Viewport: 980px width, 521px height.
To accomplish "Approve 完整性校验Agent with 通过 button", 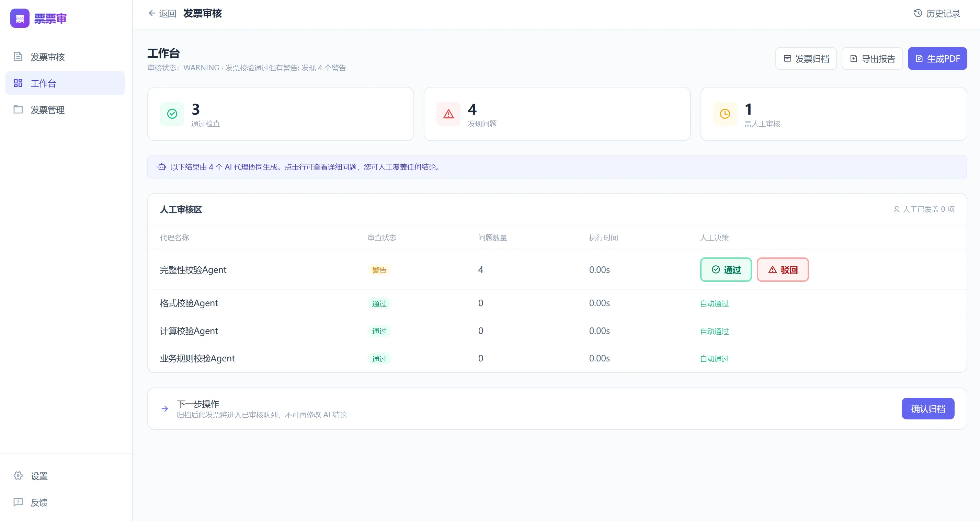I will click(726, 270).
